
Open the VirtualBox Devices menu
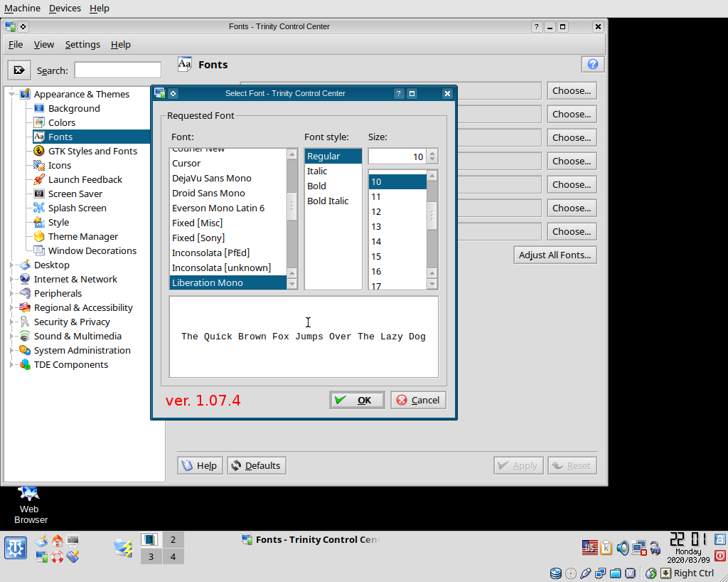[x=65, y=9]
